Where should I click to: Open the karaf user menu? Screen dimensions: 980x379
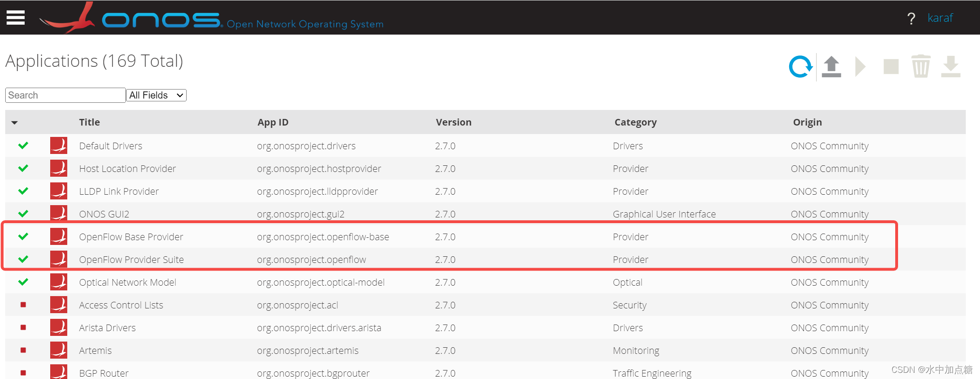[940, 18]
